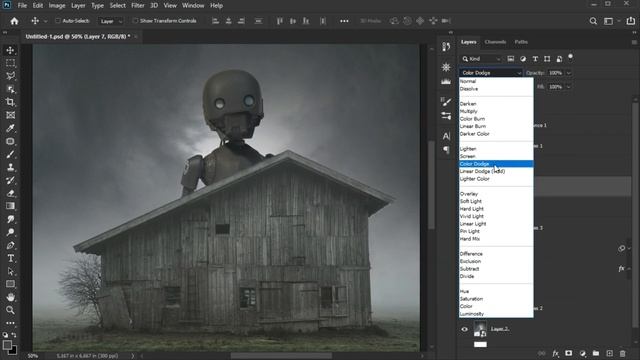This screenshot has height=360, width=640.
Task: Click the 50% zoom level field
Action: (33, 356)
